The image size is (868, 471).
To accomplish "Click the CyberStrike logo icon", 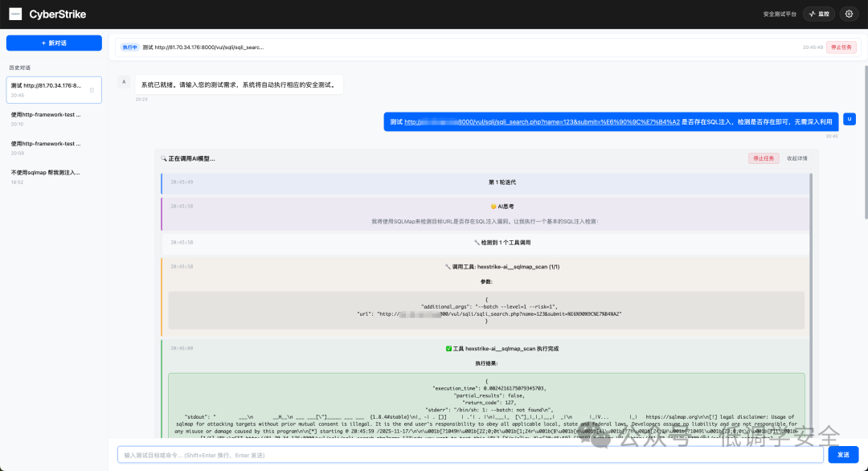I will (15, 14).
